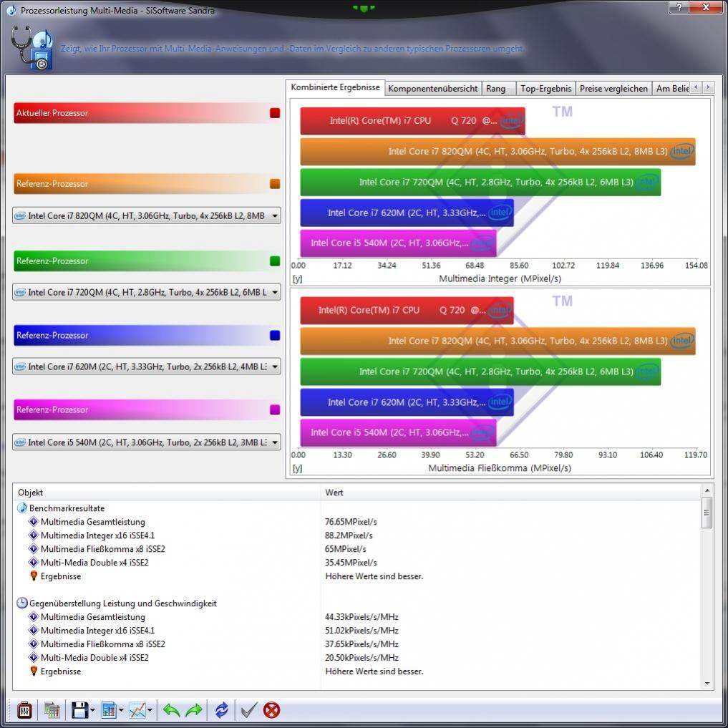The height and width of the screenshot is (728, 728).
Task: Click the value 76.65MPixel/s
Action: pyautogui.click(x=351, y=522)
